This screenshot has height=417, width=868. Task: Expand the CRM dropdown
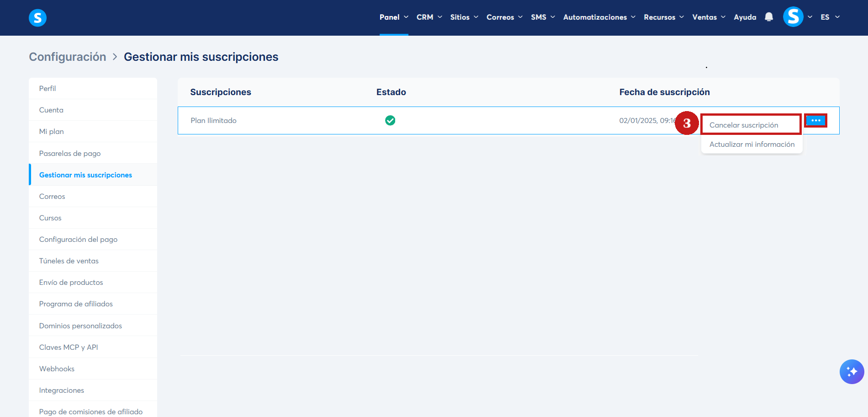pyautogui.click(x=429, y=17)
